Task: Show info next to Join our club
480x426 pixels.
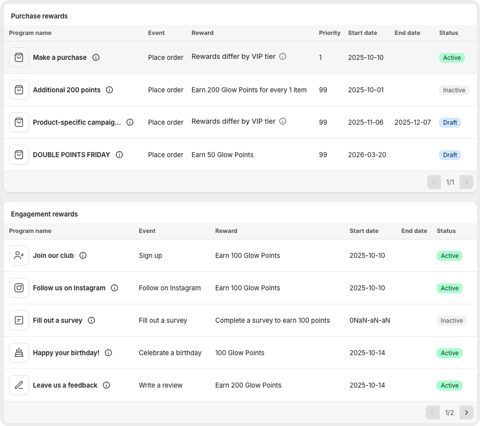Action: (83, 256)
